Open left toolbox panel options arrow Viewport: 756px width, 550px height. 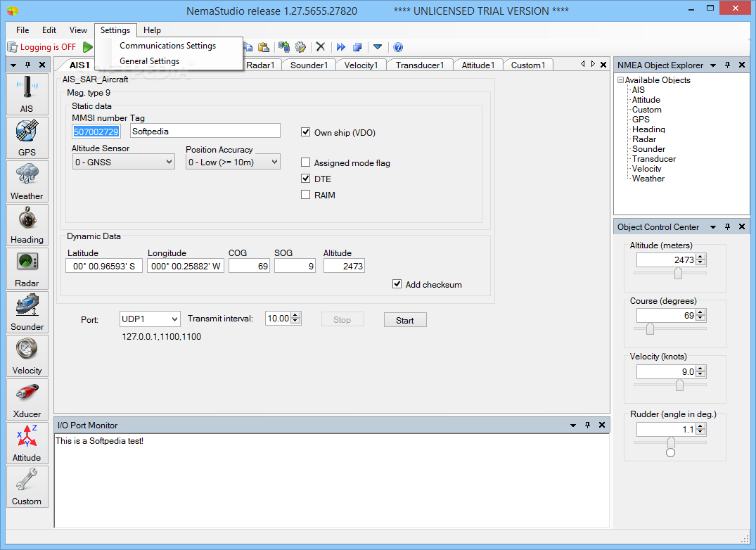[x=13, y=65]
